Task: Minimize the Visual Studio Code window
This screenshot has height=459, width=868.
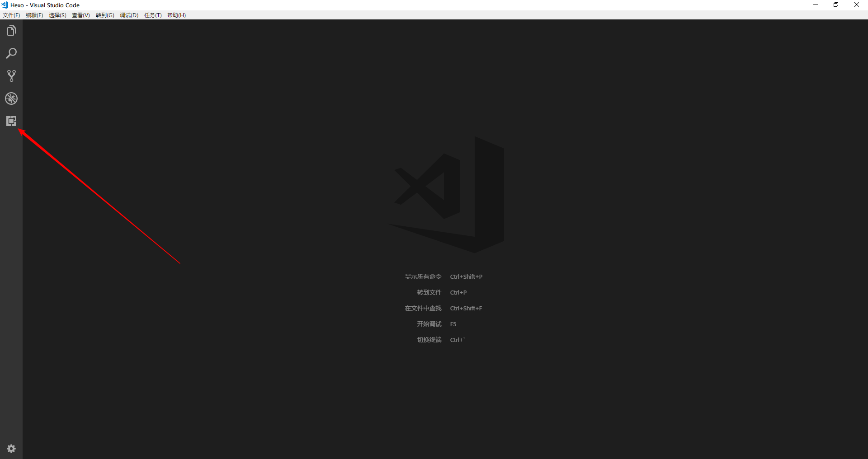Action: click(816, 5)
